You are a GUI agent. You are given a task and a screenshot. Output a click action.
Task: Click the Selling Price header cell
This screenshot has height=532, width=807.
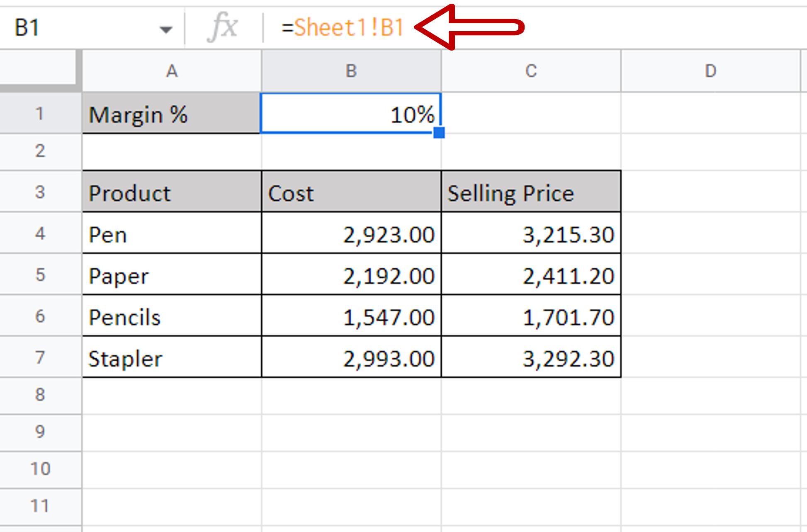[x=531, y=192]
